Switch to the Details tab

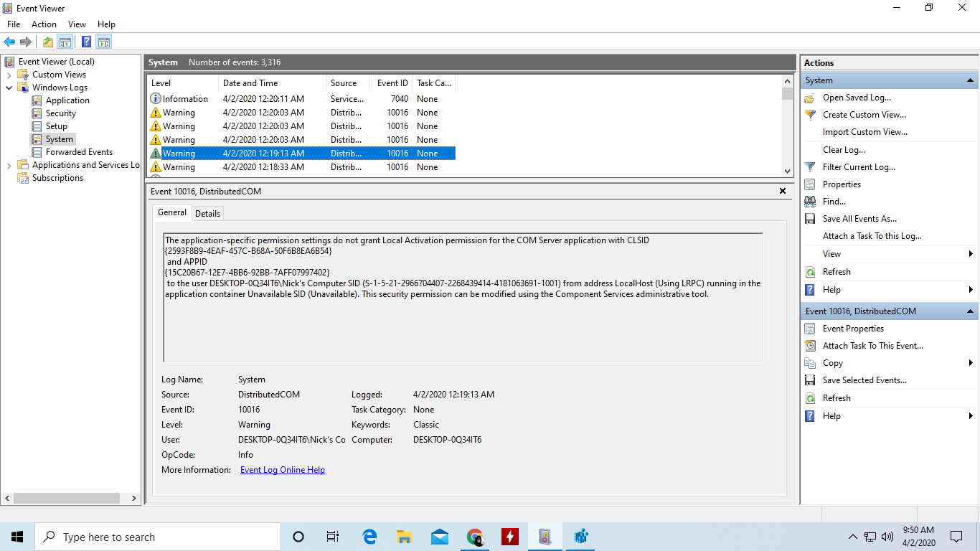tap(207, 213)
